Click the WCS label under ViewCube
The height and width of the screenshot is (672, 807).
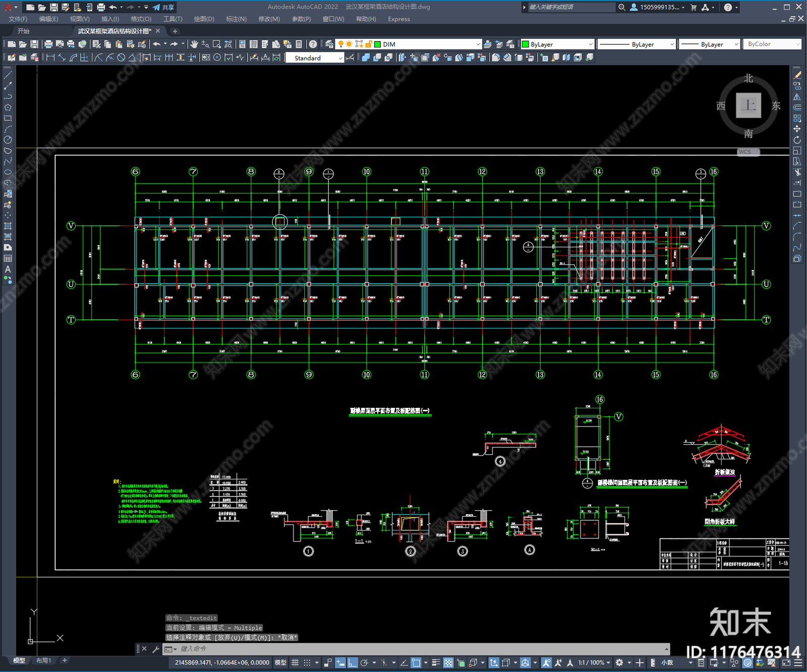747,152
